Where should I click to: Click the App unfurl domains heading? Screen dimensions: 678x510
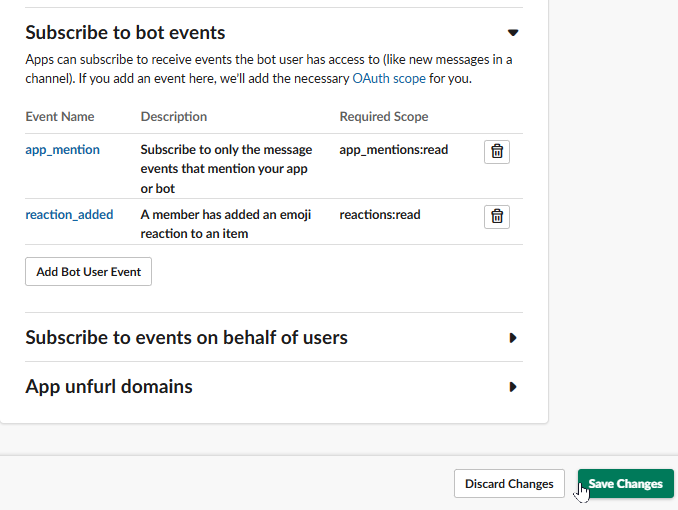click(109, 387)
